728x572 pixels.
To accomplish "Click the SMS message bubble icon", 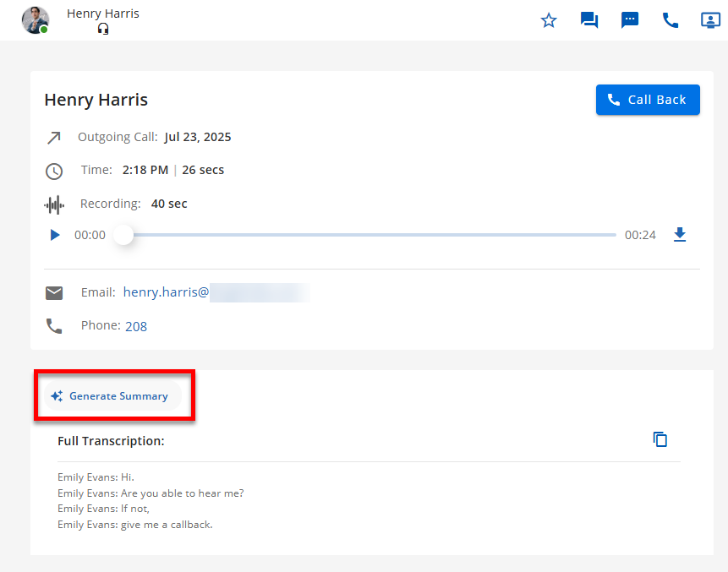I will click(x=630, y=20).
